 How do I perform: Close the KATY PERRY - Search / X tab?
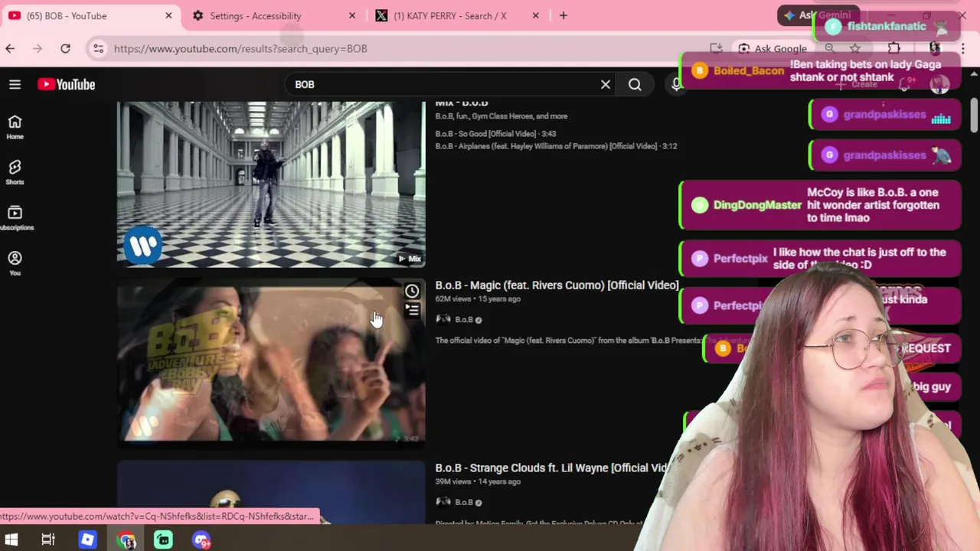pos(536,15)
